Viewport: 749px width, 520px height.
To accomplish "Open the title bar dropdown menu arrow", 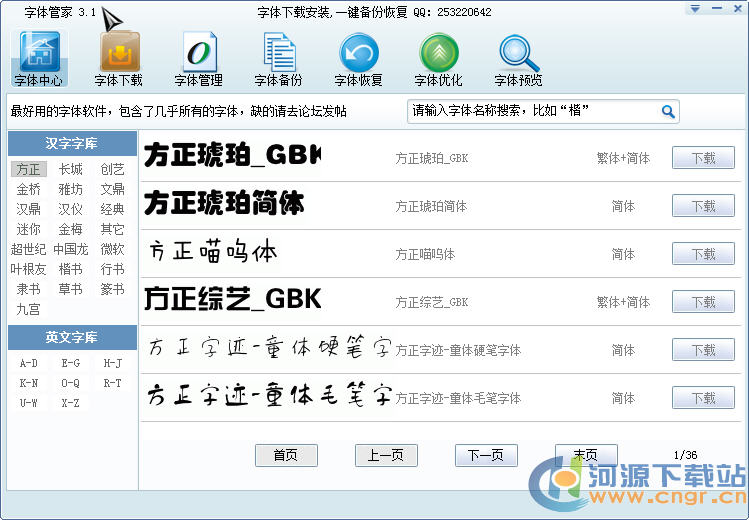I will coord(695,9).
